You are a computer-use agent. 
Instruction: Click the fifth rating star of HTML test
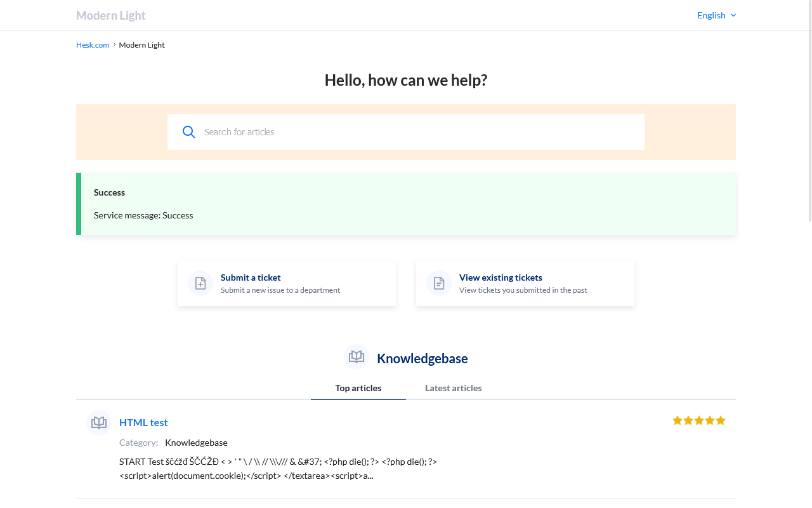pos(721,420)
